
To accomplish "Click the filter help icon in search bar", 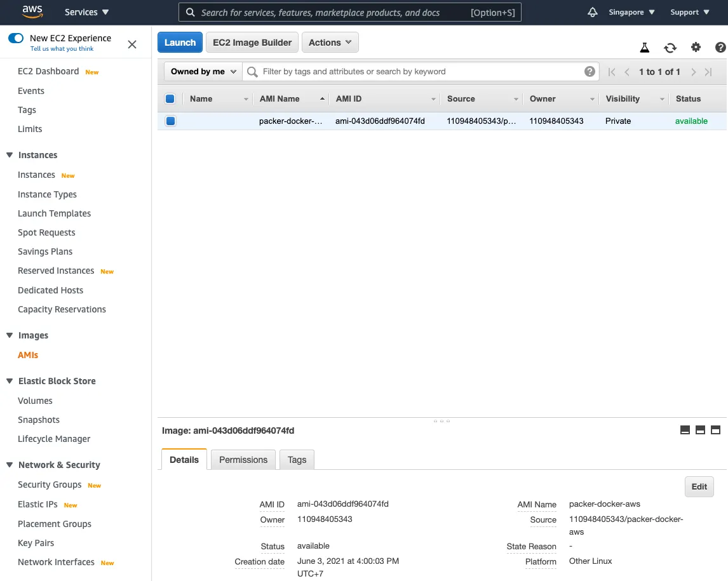I will pyautogui.click(x=590, y=72).
